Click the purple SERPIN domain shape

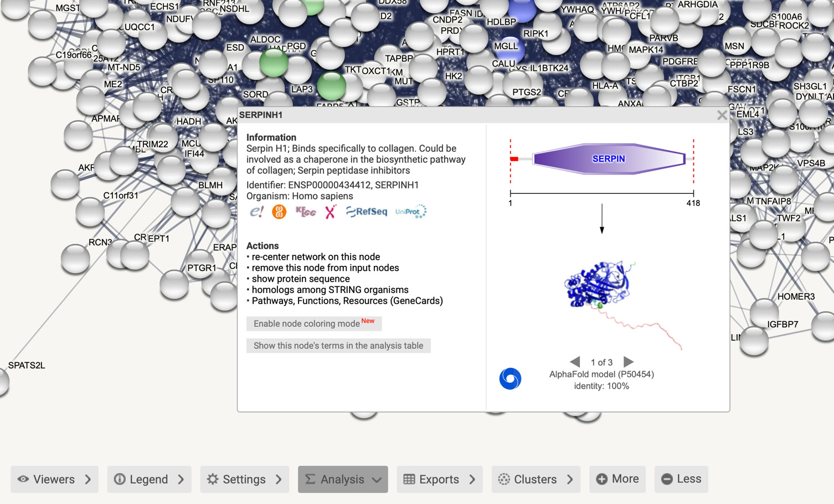tap(608, 159)
